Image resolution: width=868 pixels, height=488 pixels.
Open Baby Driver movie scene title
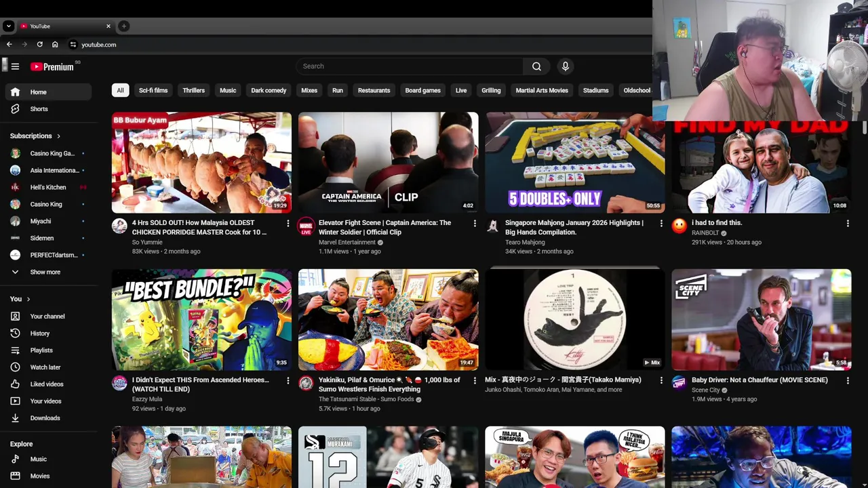(759, 380)
